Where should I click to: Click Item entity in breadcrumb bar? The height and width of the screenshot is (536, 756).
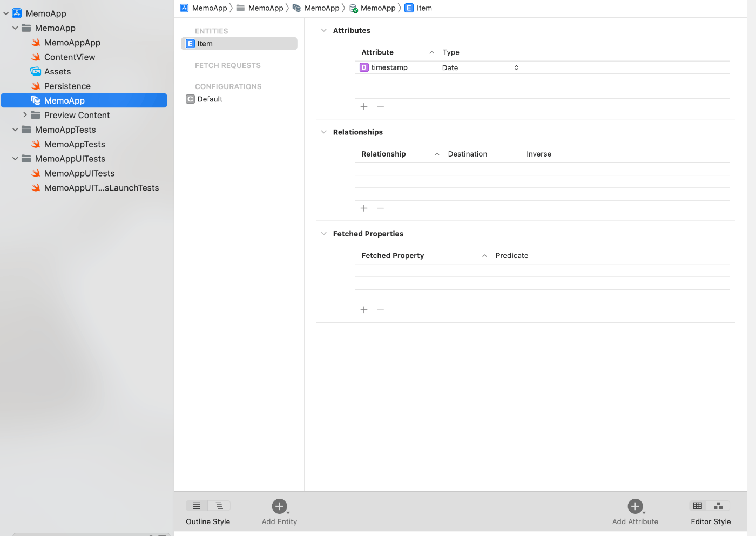click(x=418, y=8)
